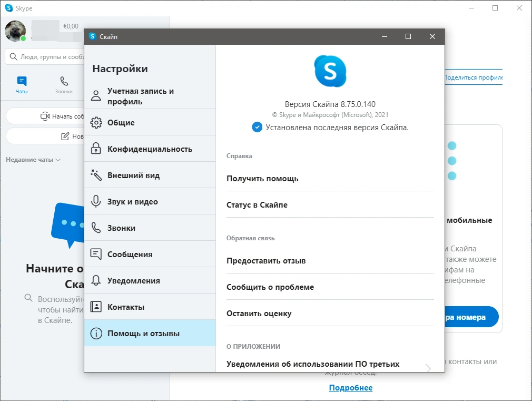Viewport: 532px width, 401px height.
Task: Click the magic wand icon for Внешний вид
Action: [96, 175]
